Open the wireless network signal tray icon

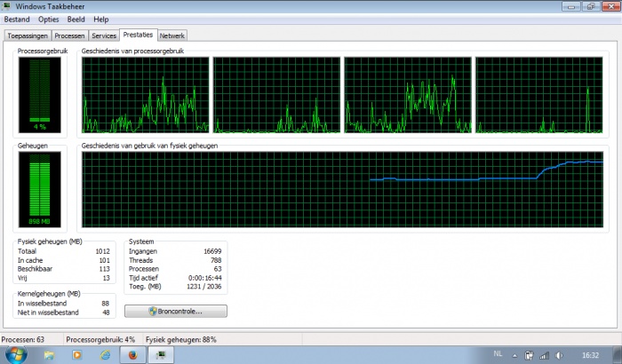pos(544,355)
